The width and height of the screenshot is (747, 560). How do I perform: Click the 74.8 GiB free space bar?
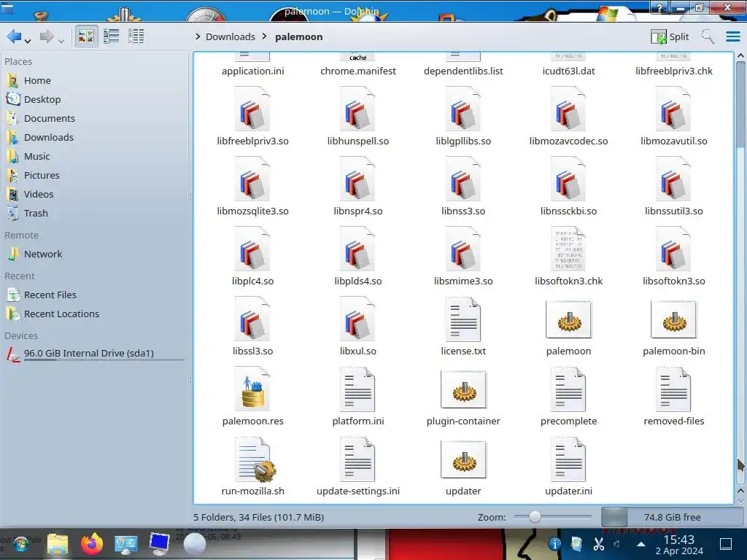[672, 517]
